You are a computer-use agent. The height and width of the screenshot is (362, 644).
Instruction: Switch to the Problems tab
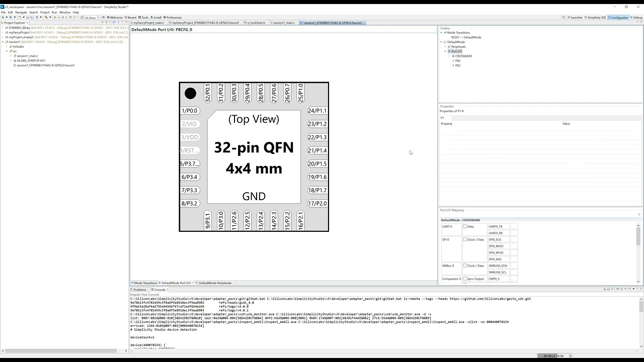[139, 290]
